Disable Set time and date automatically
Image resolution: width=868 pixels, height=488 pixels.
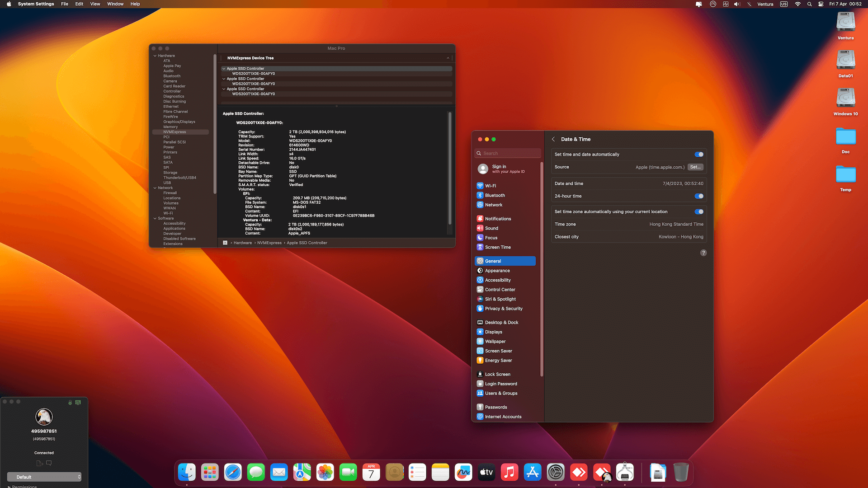[x=698, y=154]
